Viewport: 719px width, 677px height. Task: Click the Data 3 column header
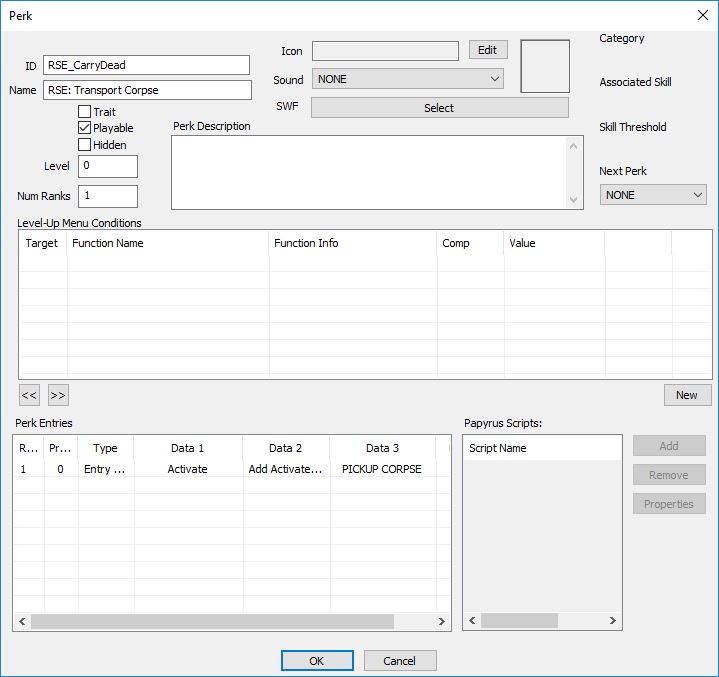click(383, 448)
